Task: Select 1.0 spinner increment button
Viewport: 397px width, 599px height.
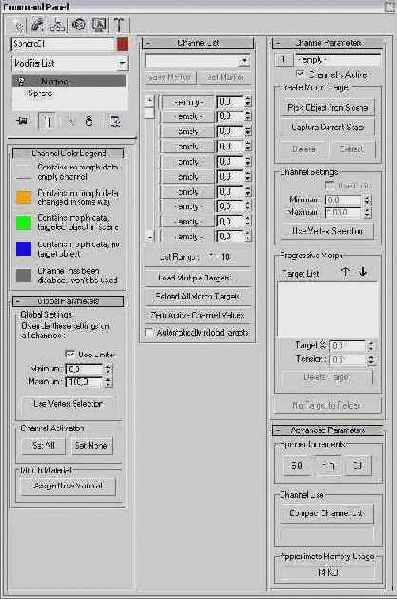Action: coord(328,466)
